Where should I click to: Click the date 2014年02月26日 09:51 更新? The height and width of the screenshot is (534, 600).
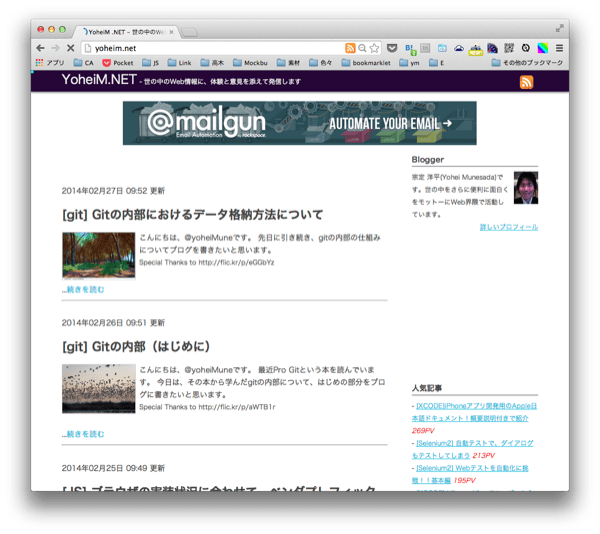[113, 323]
